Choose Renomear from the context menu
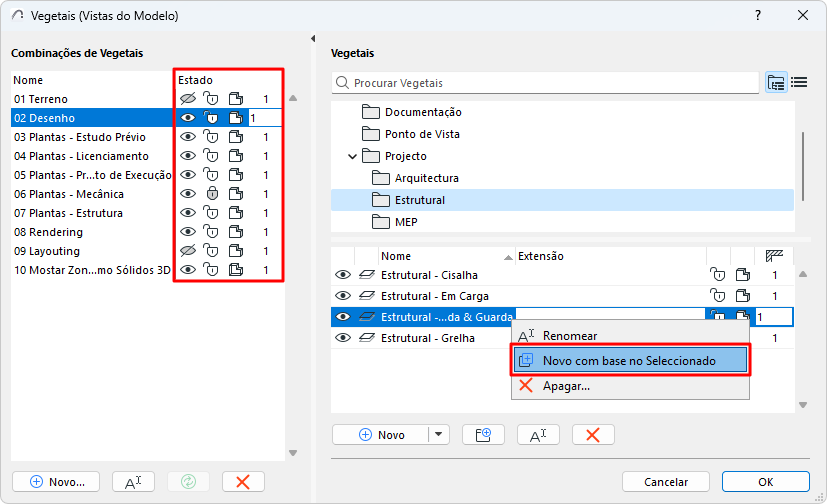 point(569,336)
